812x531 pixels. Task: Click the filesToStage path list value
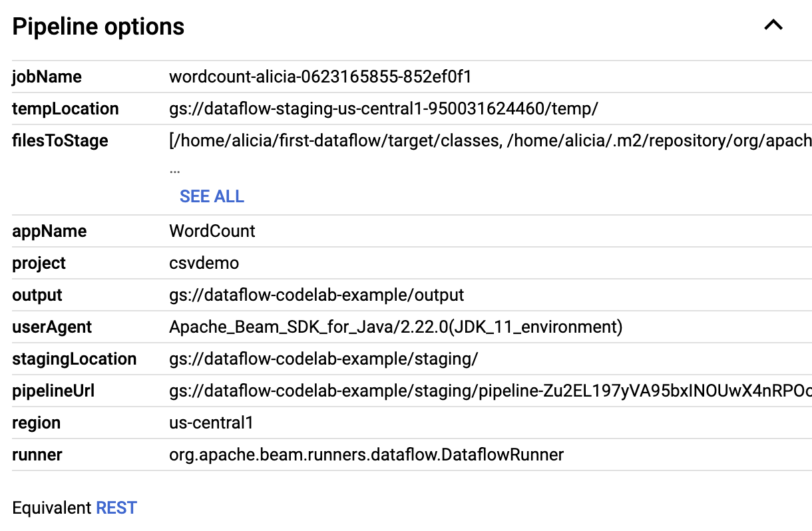pyautogui.click(x=490, y=140)
